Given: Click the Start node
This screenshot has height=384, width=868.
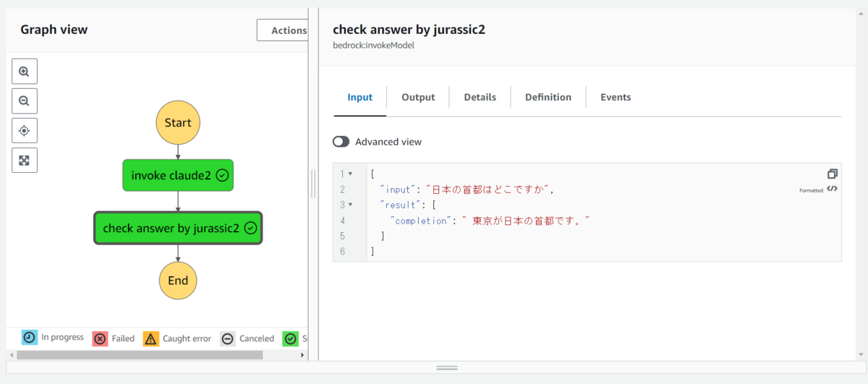Looking at the screenshot, I should [x=178, y=122].
